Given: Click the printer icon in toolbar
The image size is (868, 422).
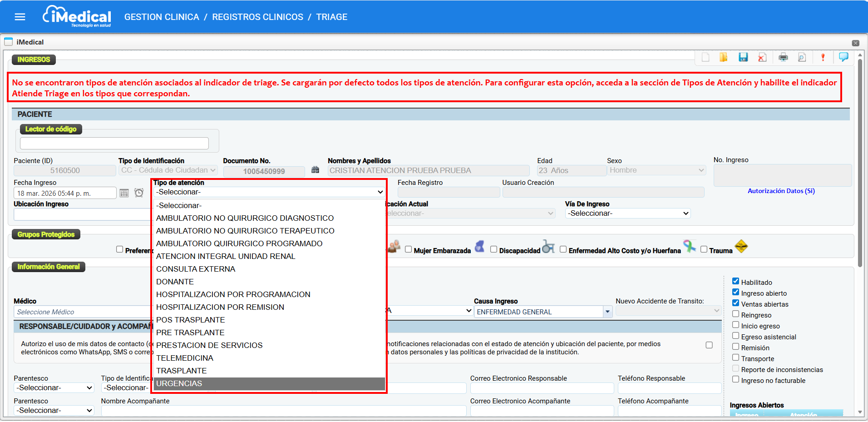Looking at the screenshot, I should [783, 57].
